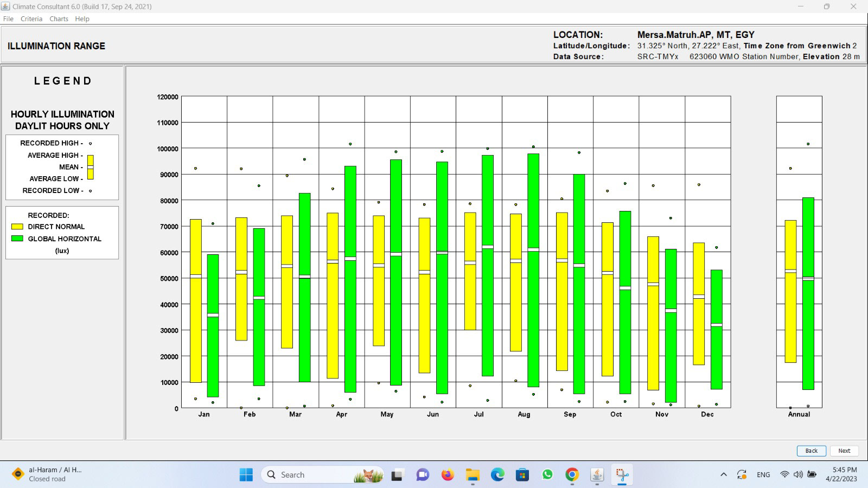Open Firefox from the taskbar
Viewport: 868px width, 488px height.
[447, 475]
